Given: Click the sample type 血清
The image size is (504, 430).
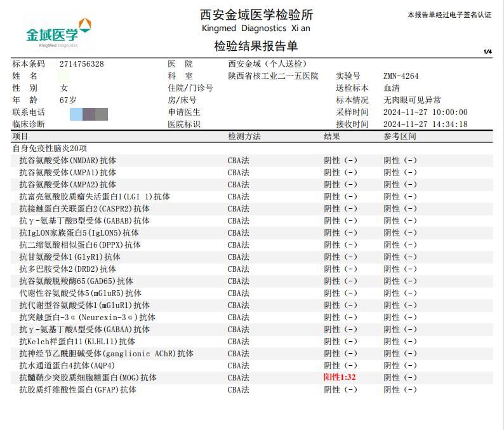Looking at the screenshot, I should point(391,88).
